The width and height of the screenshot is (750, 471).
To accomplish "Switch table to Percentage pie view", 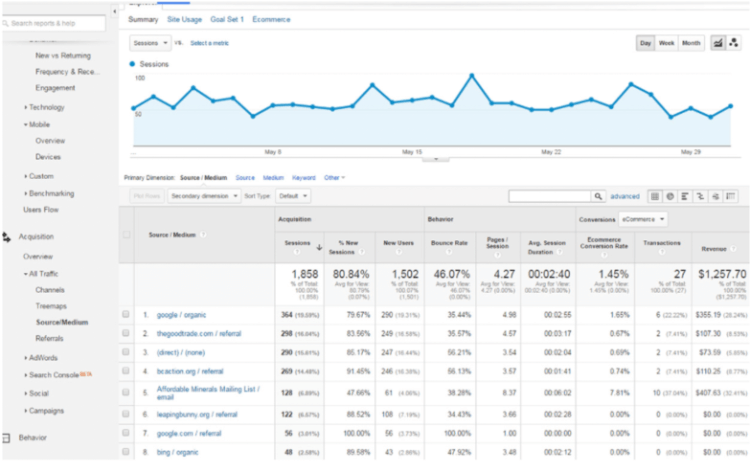I will pos(670,196).
